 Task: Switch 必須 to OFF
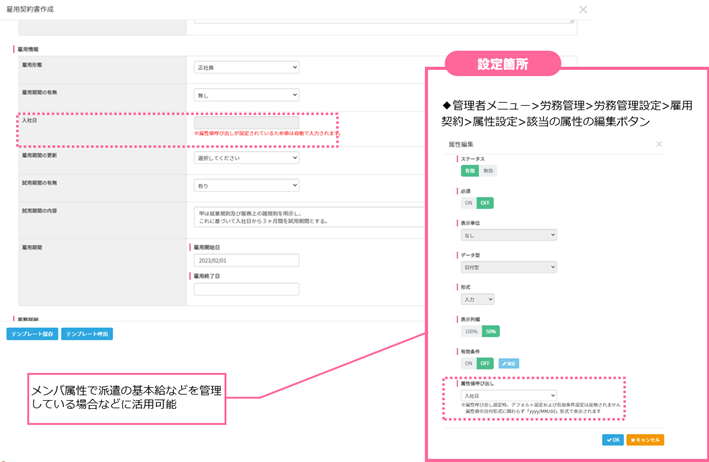point(485,203)
